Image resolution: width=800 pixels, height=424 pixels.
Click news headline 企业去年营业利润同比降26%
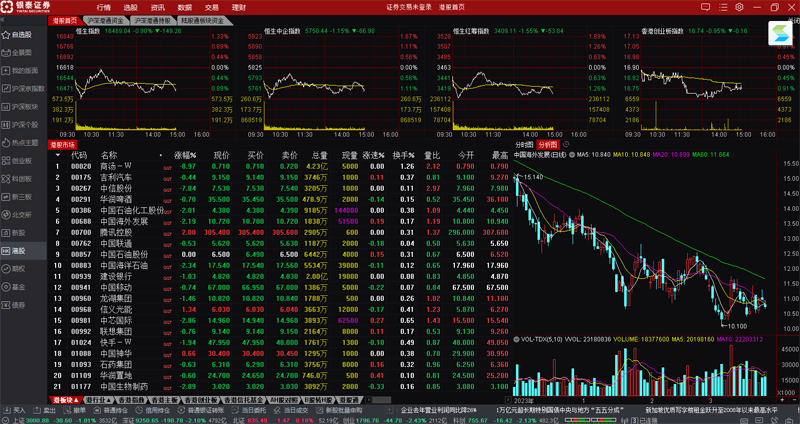click(x=439, y=410)
